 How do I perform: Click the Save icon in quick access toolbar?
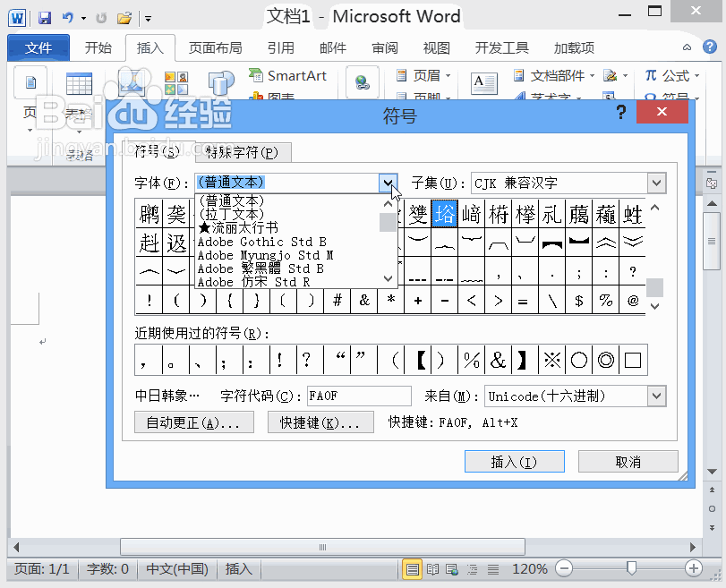point(45,18)
